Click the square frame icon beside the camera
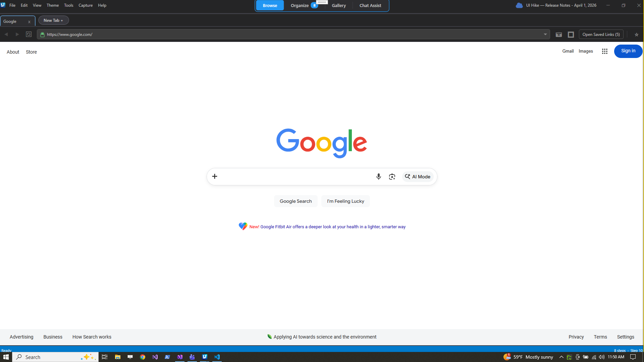Viewport: 644px width, 362px height. [x=571, y=35]
